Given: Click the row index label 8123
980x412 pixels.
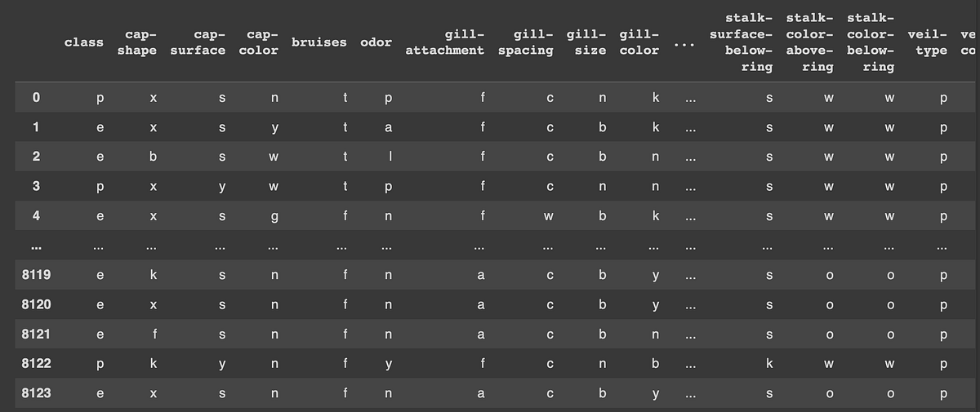Looking at the screenshot, I should 36,393.
